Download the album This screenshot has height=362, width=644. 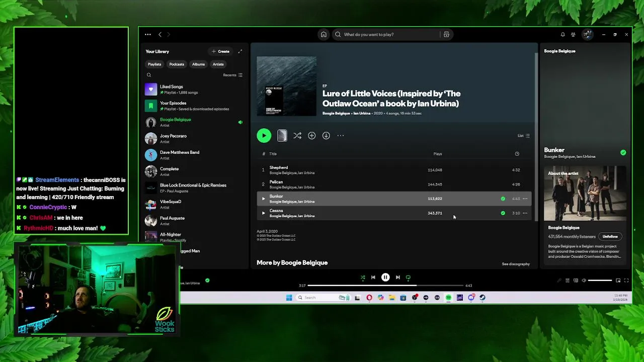[326, 135]
